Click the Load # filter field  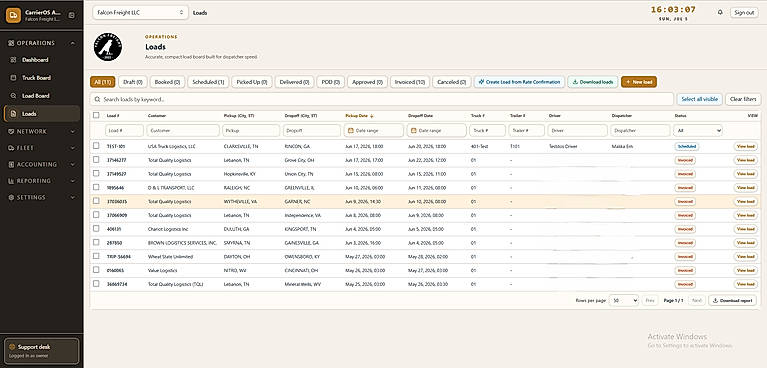124,131
